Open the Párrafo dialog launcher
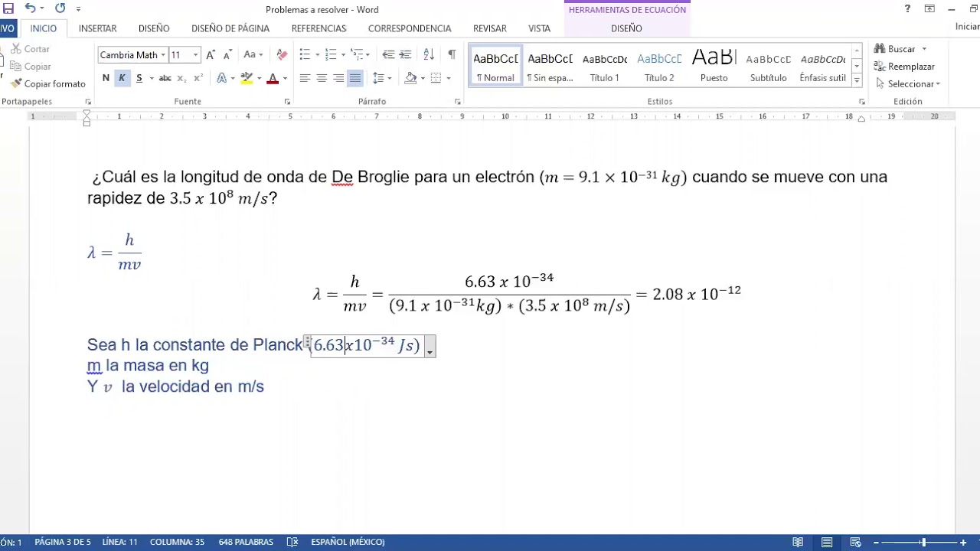Screen dimensions: 980x551 (459, 102)
